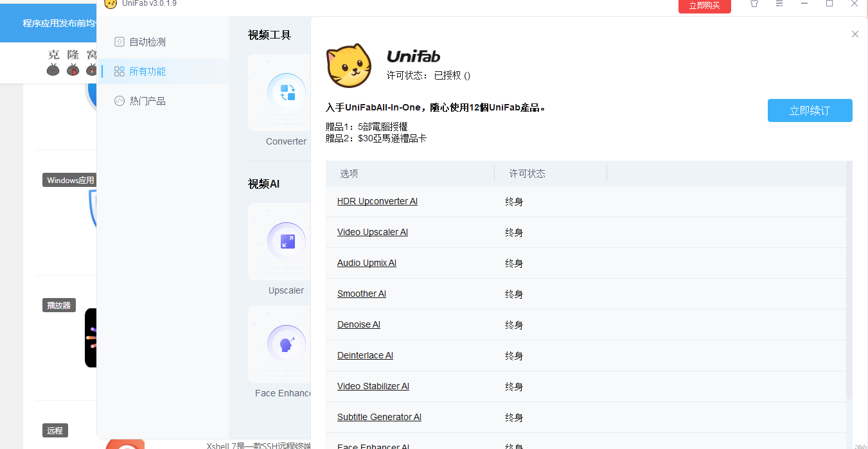Image resolution: width=868 pixels, height=449 pixels.
Task: Open the Smoother AI link
Action: click(362, 294)
